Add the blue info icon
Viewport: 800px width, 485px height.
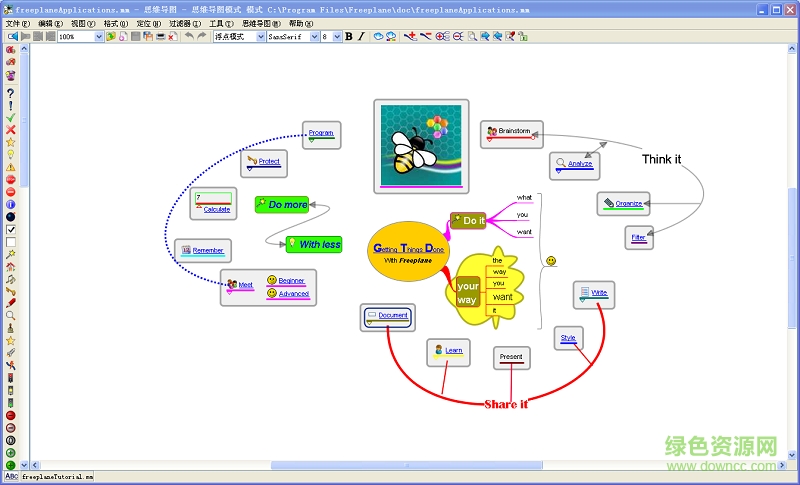tap(10, 205)
